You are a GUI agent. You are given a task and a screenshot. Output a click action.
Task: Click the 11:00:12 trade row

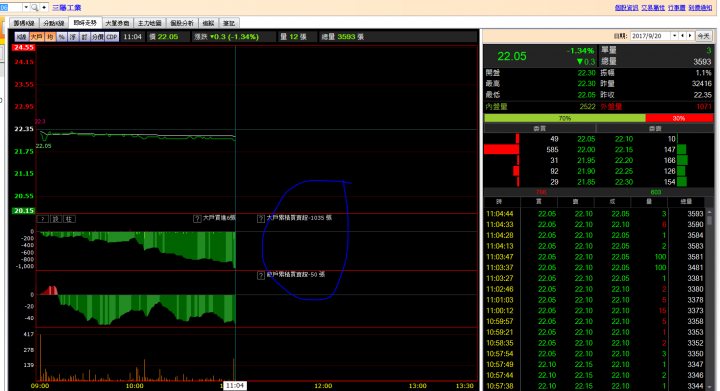pos(595,311)
